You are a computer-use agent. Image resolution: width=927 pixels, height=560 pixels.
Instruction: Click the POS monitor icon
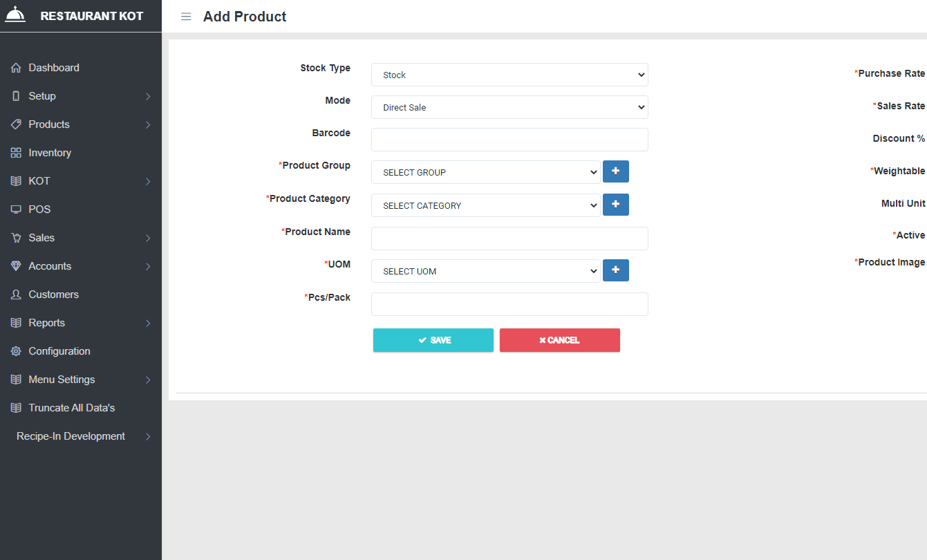pos(16,209)
